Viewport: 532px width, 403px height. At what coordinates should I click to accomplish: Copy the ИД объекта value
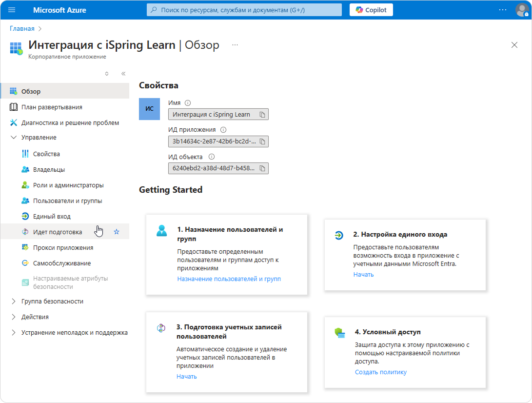click(262, 168)
